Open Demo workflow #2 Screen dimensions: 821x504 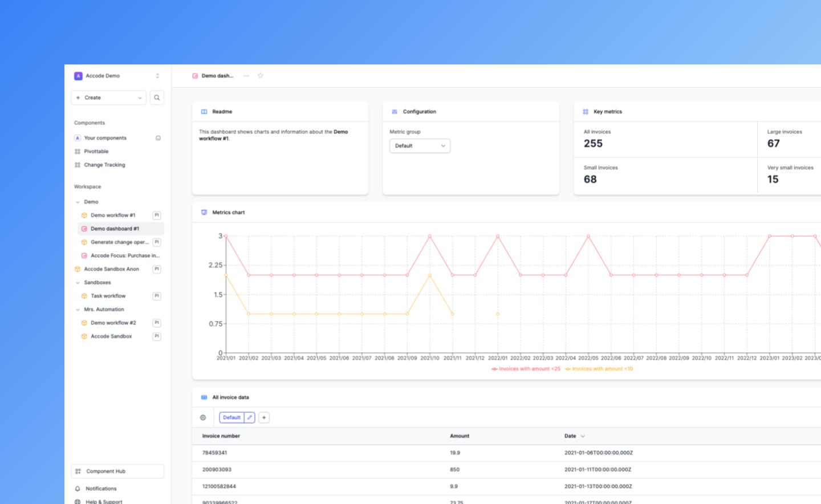[x=113, y=323]
